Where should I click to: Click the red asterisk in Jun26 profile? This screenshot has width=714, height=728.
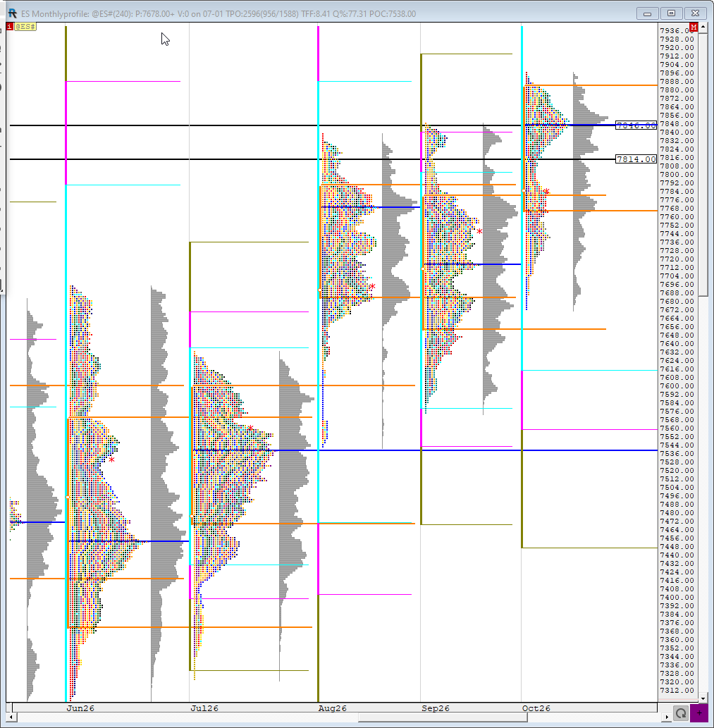pyautogui.click(x=112, y=460)
